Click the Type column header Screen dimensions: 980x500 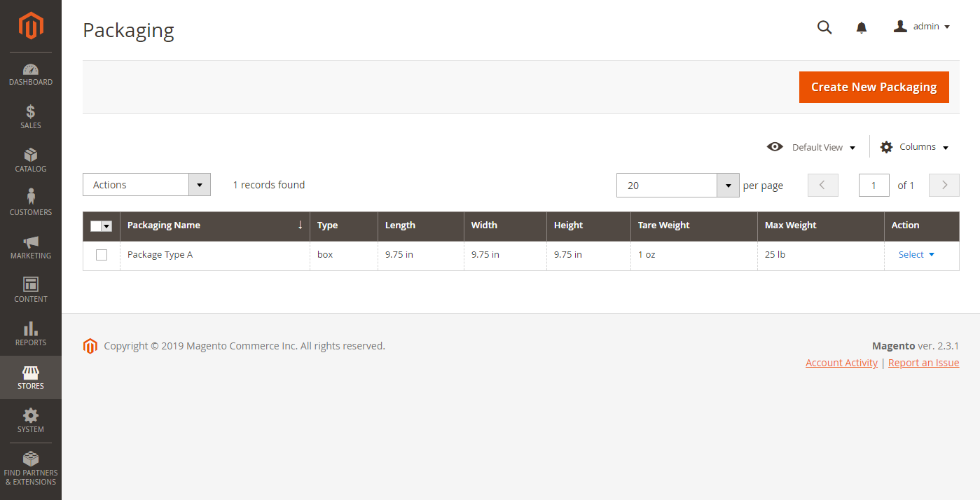[x=344, y=225]
